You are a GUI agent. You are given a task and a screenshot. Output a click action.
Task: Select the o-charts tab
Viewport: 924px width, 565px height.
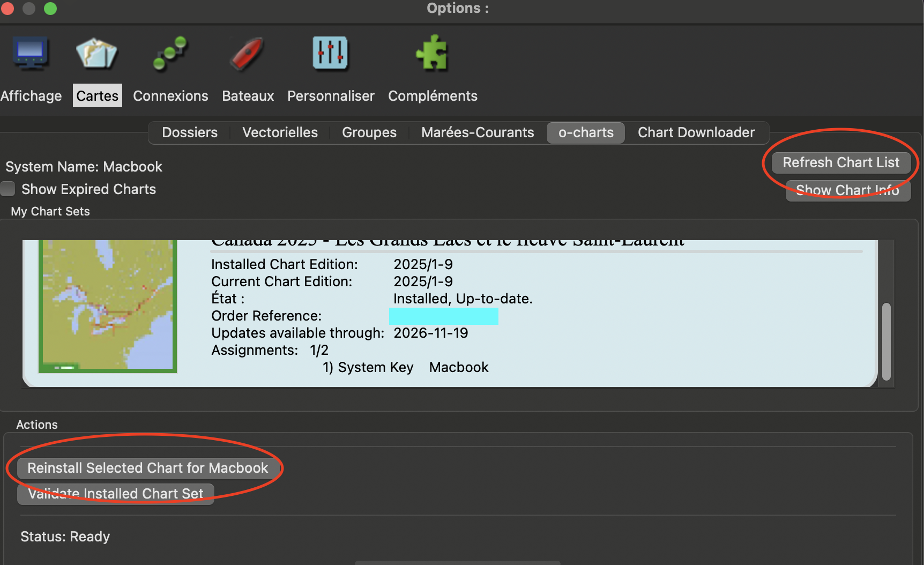pos(586,132)
